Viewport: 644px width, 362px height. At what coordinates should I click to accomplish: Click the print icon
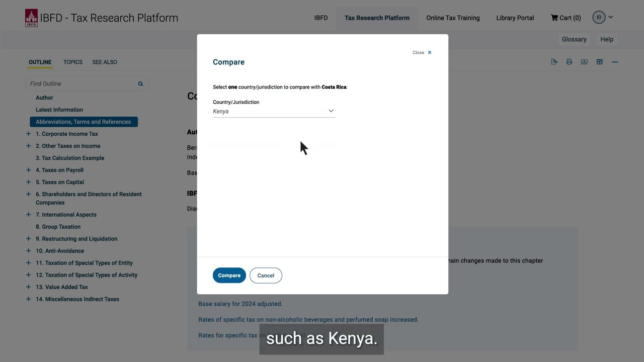pos(569,62)
